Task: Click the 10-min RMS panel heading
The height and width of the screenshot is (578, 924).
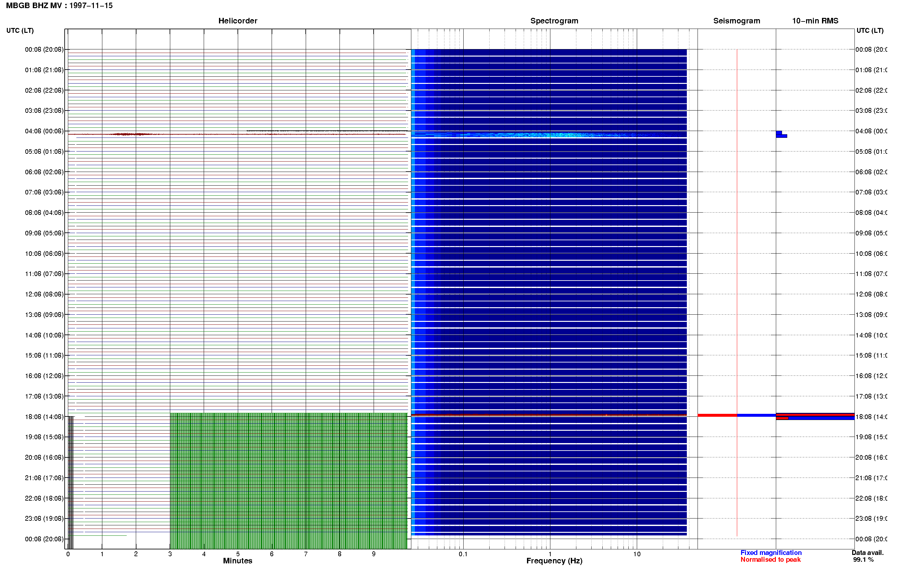Action: [815, 21]
